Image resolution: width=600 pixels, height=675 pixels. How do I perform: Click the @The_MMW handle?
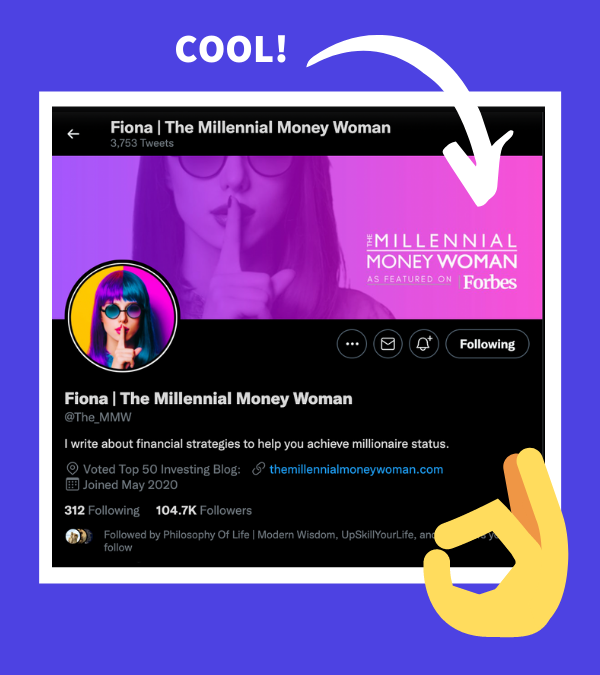point(98,417)
